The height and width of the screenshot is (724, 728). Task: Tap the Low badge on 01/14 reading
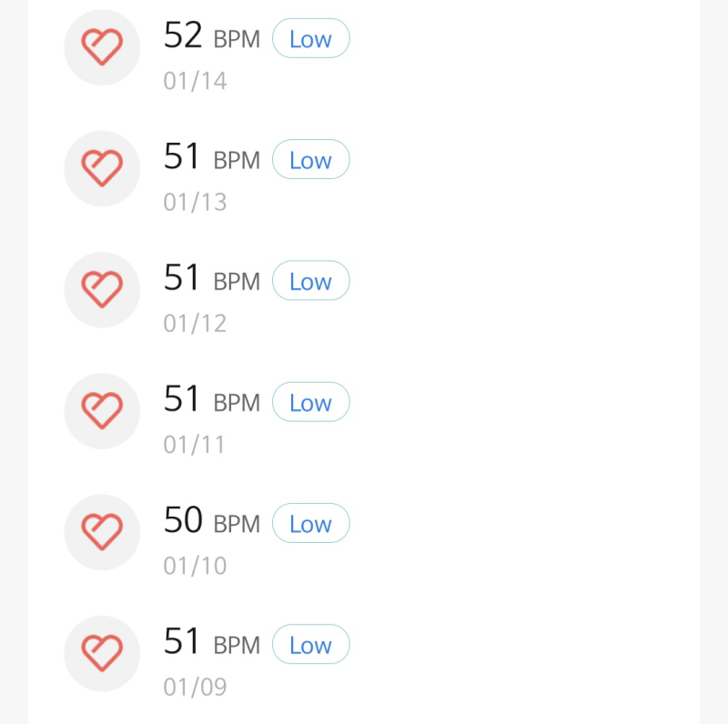tap(310, 38)
